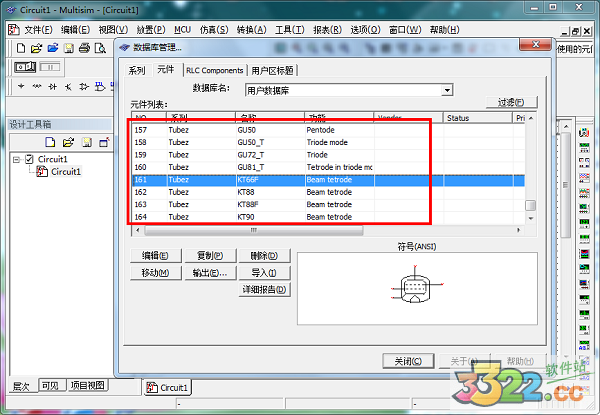Click the 导入(I) button

click(264, 273)
